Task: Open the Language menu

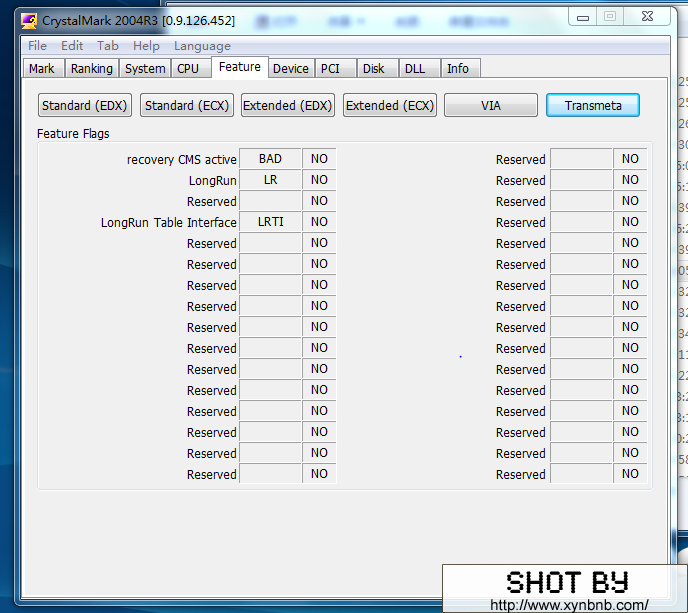Action: pos(202,46)
